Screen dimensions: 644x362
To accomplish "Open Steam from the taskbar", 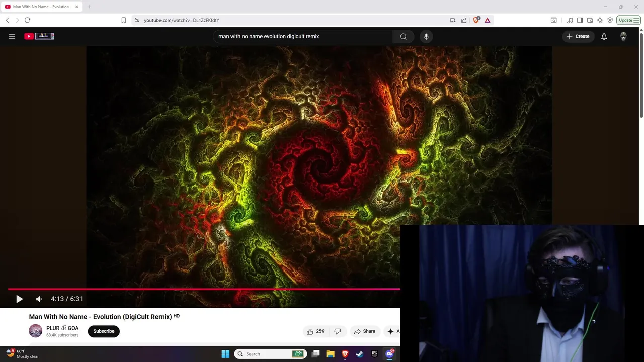I will (360, 354).
